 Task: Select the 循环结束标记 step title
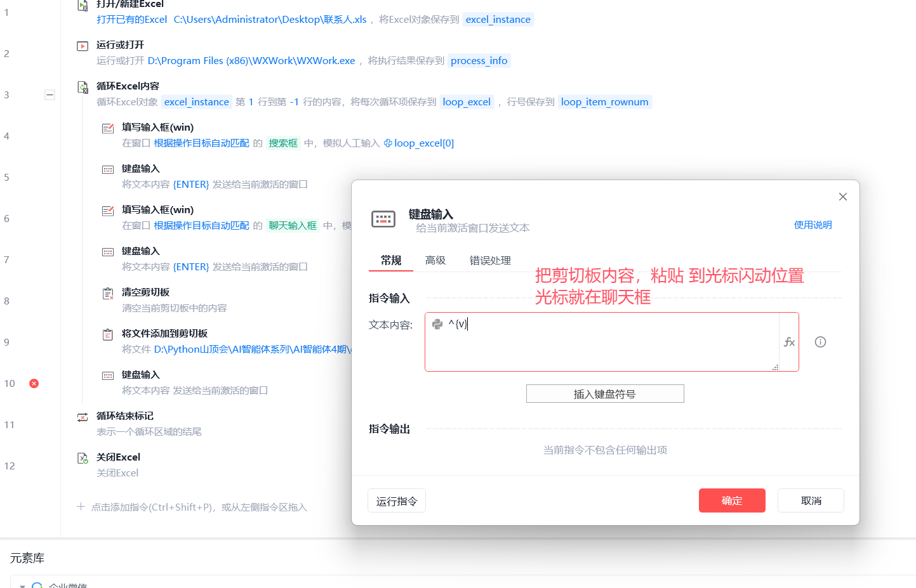click(x=125, y=415)
